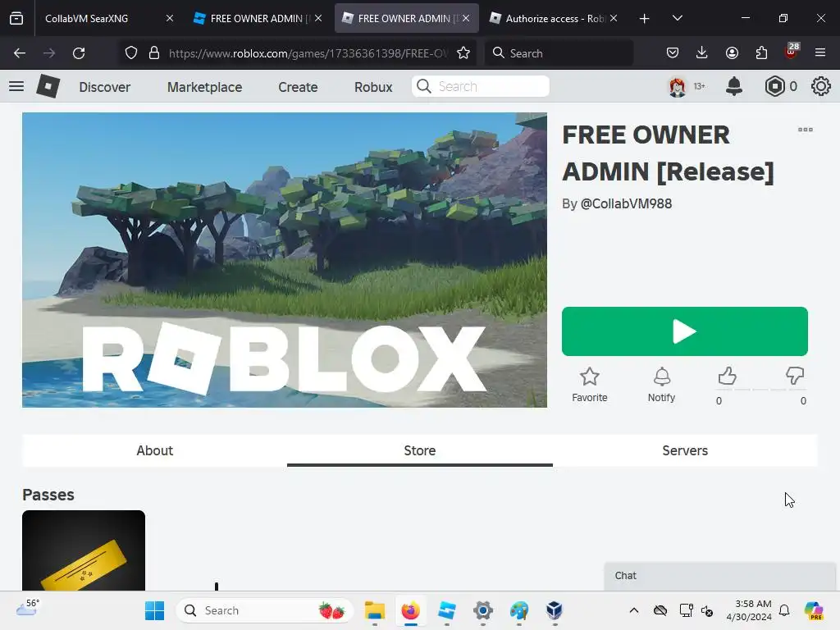
Task: Open the tracking protection shield icon
Action: pos(131,53)
